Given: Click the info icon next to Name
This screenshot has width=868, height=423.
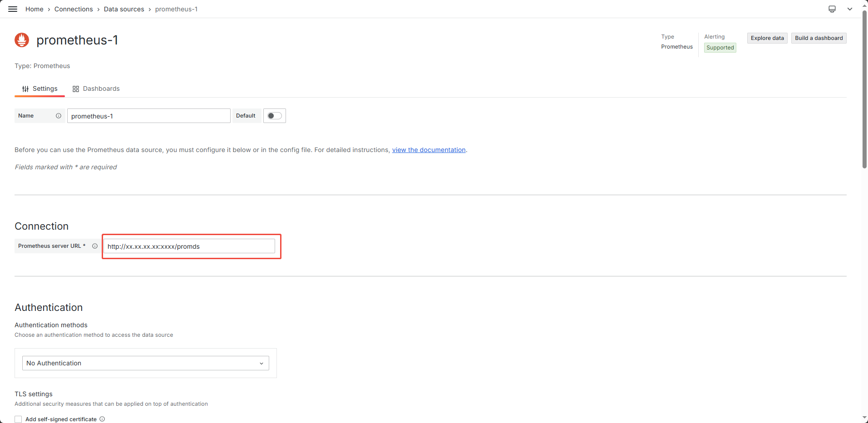Looking at the screenshot, I should (59, 116).
